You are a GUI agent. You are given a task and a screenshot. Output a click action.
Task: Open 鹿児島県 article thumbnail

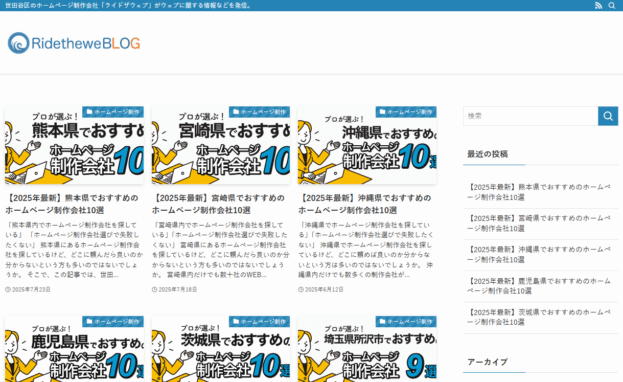point(74,349)
